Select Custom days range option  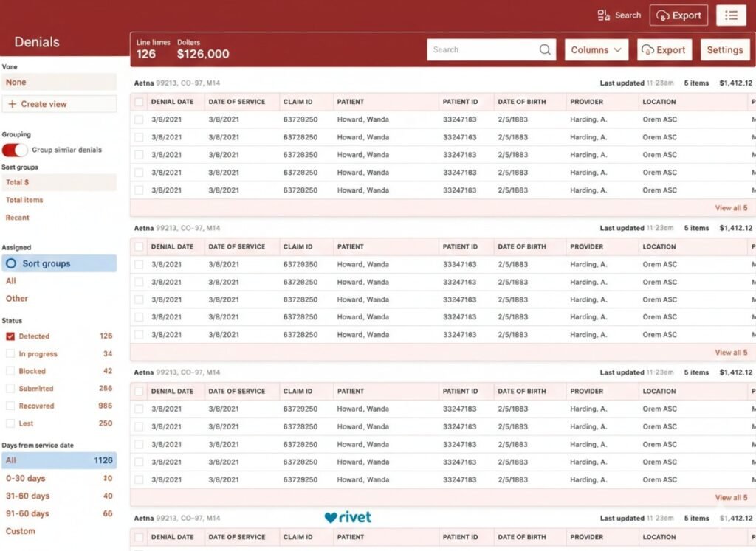tap(21, 531)
